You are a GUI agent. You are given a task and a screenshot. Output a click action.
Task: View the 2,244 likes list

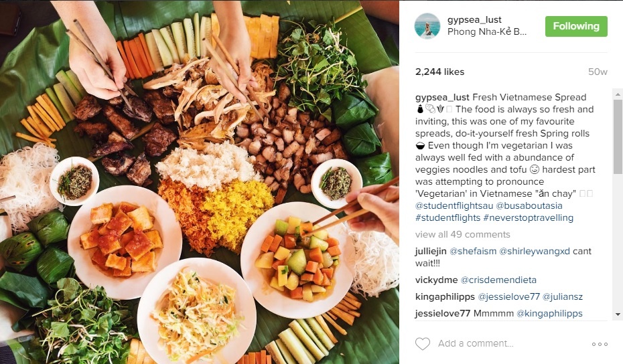point(440,72)
